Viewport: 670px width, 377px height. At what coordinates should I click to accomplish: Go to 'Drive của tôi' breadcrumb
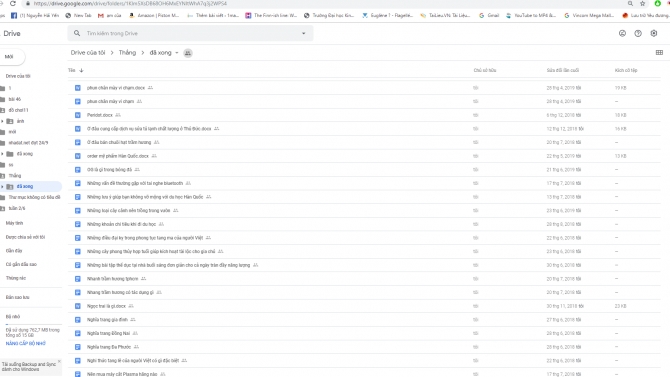click(88, 53)
